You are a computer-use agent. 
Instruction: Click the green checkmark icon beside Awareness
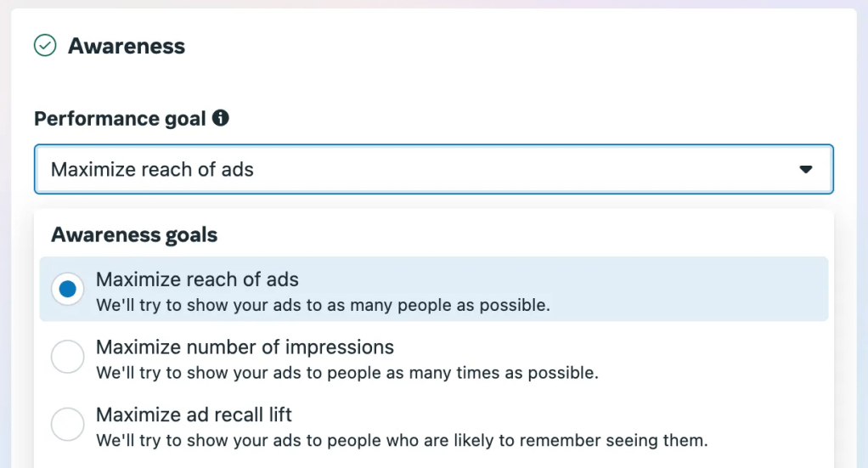coord(45,46)
